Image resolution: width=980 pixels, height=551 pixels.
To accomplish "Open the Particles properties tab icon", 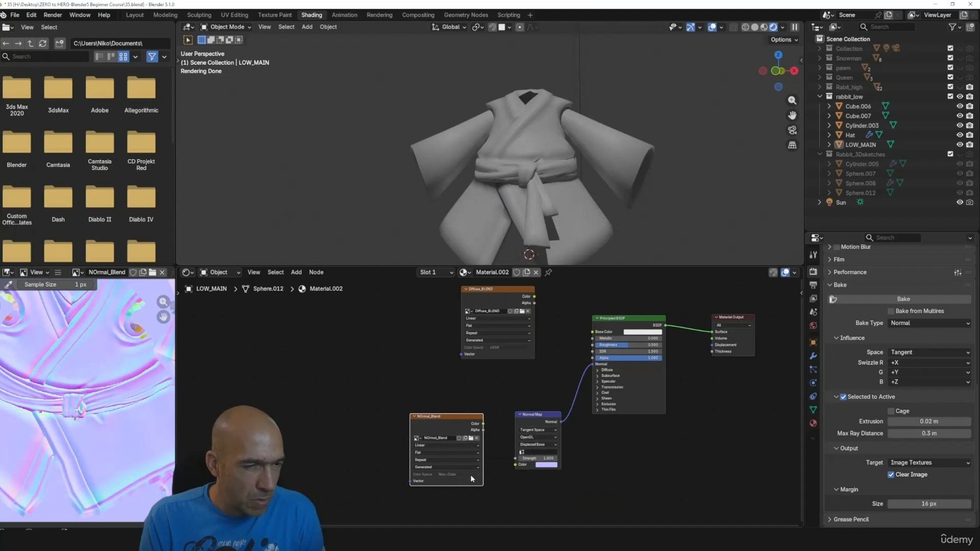I will tap(813, 369).
